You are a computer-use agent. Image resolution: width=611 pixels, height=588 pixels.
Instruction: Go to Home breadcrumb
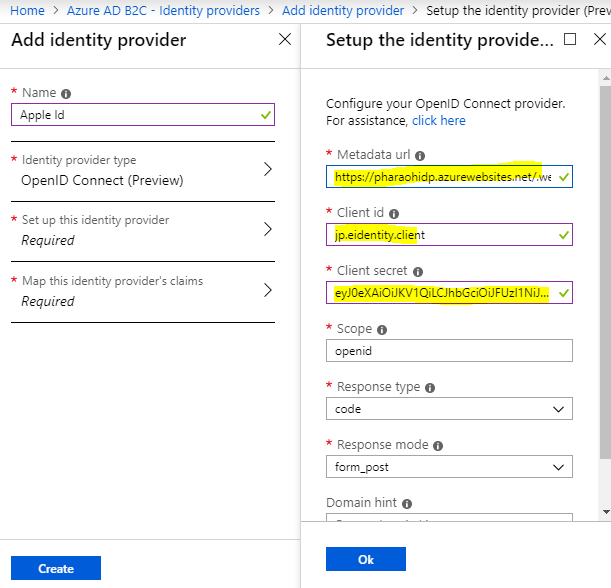(27, 11)
